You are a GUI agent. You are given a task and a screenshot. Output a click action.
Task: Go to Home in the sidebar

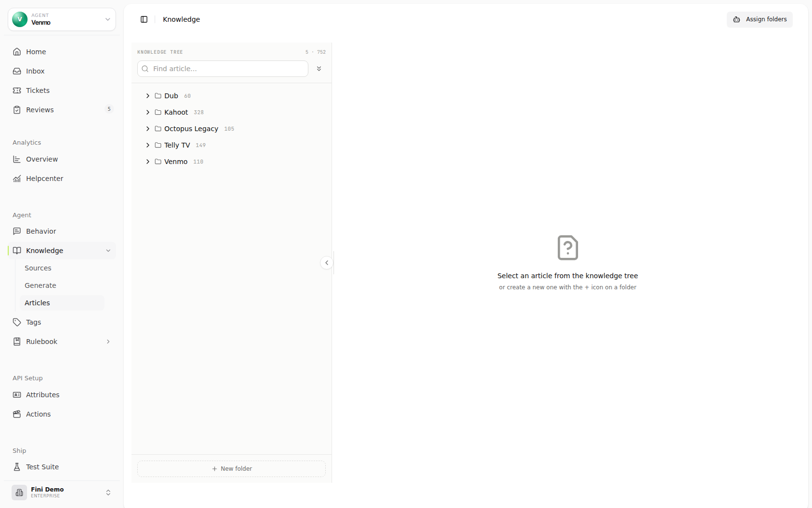62,52
